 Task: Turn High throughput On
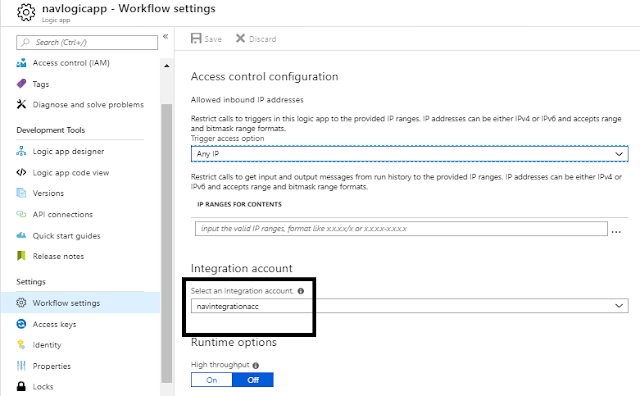click(x=211, y=380)
